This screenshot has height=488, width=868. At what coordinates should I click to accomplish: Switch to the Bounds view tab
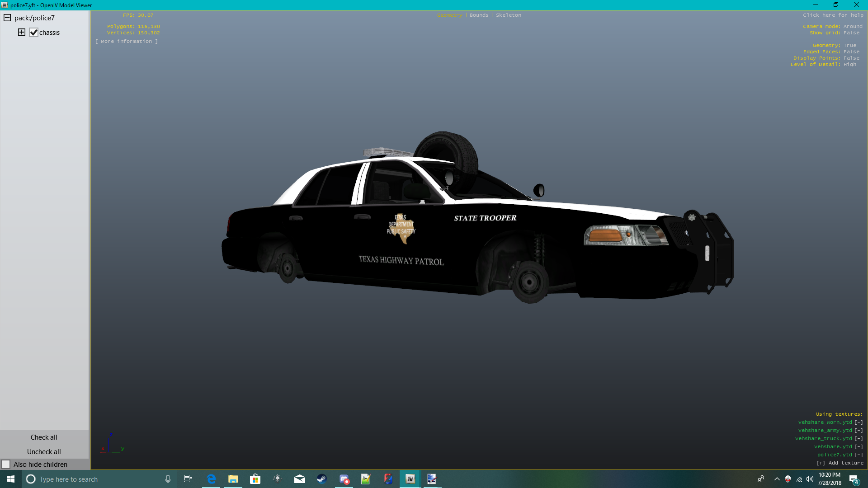point(479,15)
